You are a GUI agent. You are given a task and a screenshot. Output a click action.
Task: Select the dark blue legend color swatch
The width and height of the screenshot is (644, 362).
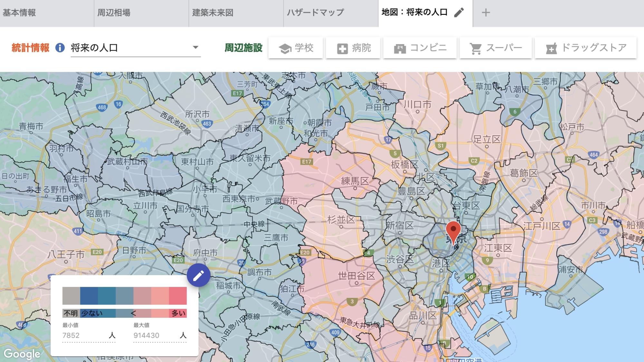click(x=89, y=296)
